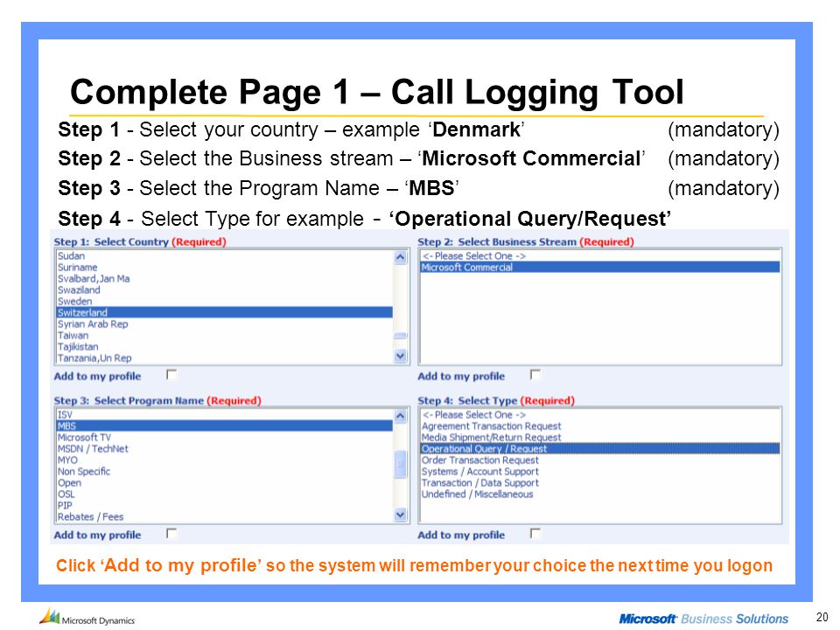
Task: Select 'Transaction / Data Support' type
Action: [x=600, y=483]
